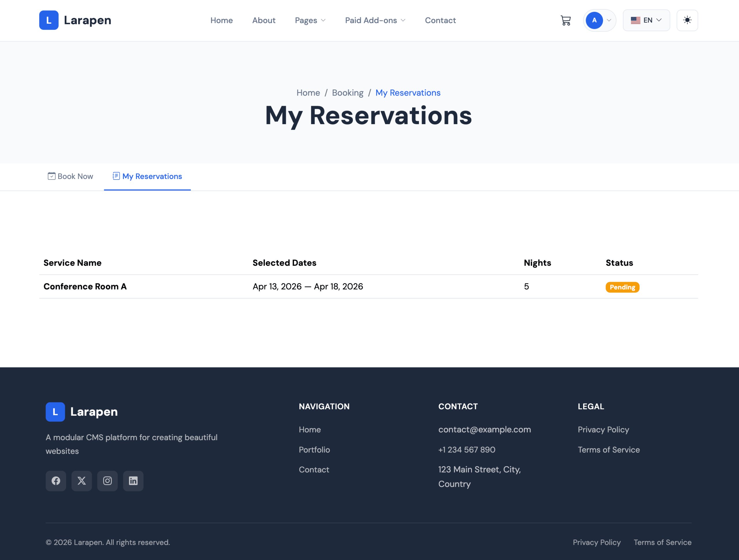Open the EN language selector
Screen dimensions: 739x560
[646, 20]
